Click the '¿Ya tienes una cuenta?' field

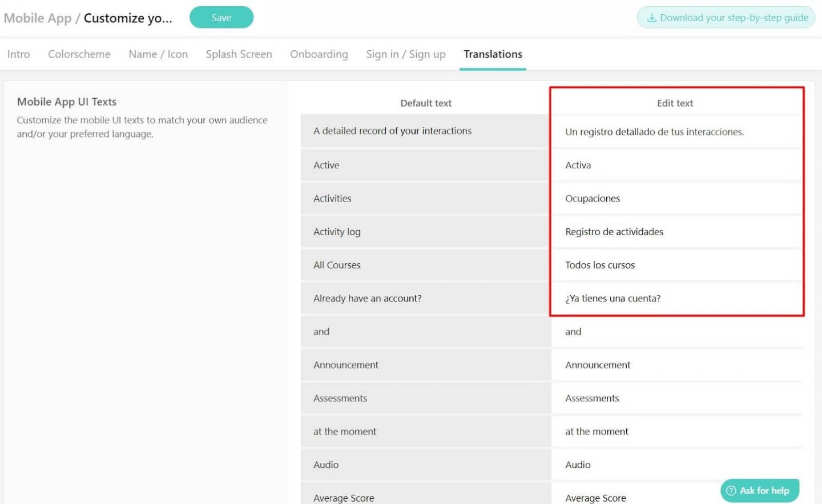click(677, 298)
